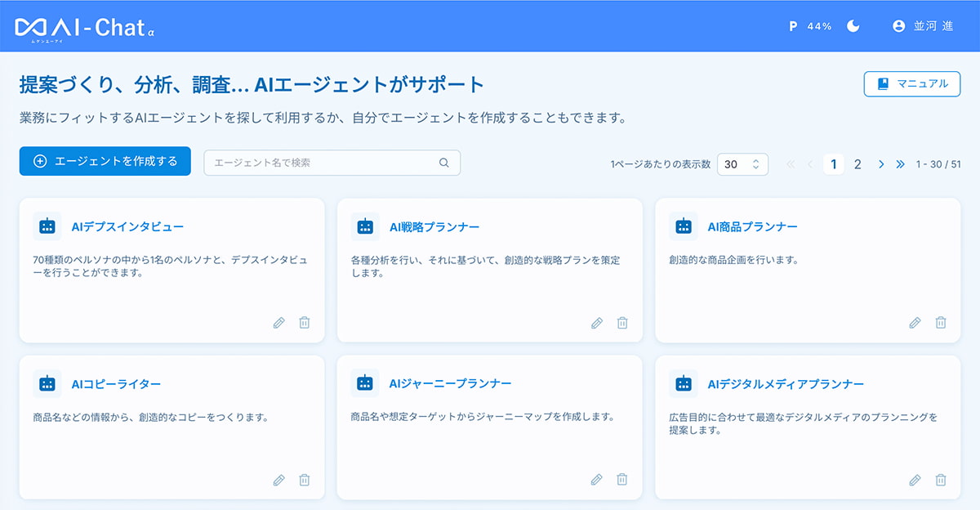Delete the AI戦略プランナー agent via trash icon

622,323
